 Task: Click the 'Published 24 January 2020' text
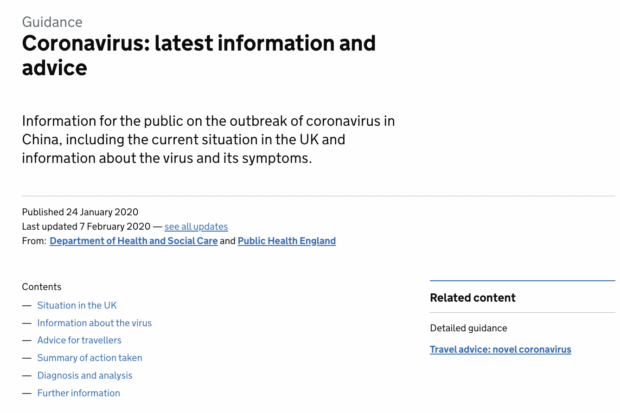[80, 212]
